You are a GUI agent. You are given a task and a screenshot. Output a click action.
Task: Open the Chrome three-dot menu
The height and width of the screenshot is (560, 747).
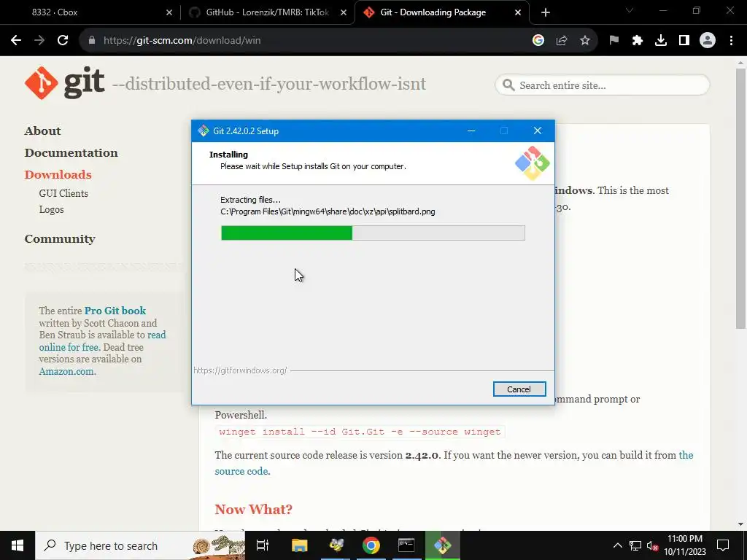click(731, 41)
